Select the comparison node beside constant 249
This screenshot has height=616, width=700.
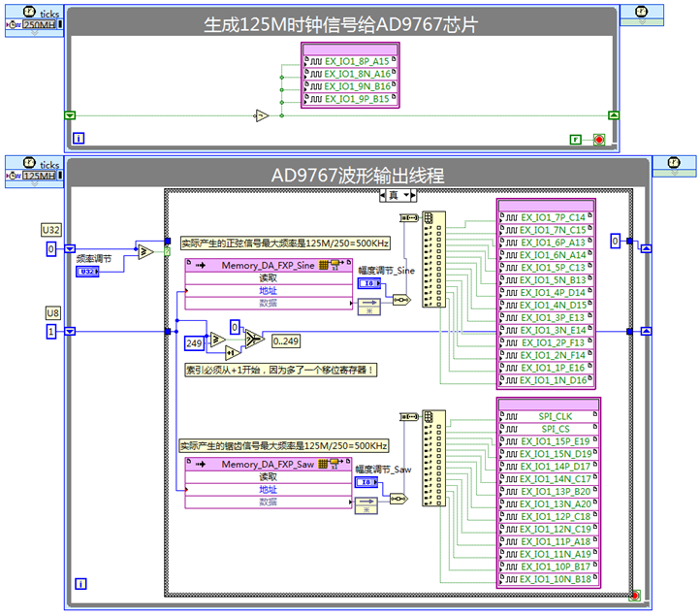click(217, 340)
